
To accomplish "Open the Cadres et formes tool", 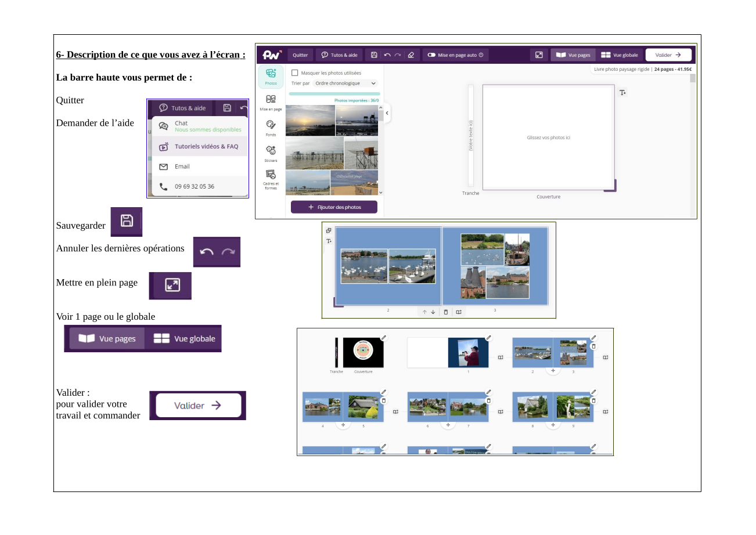I will 271,177.
